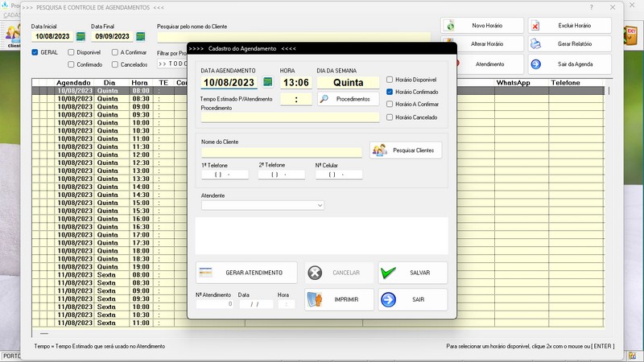Click the Pesquisar Clientes button
The height and width of the screenshot is (362, 644).
[x=406, y=150]
